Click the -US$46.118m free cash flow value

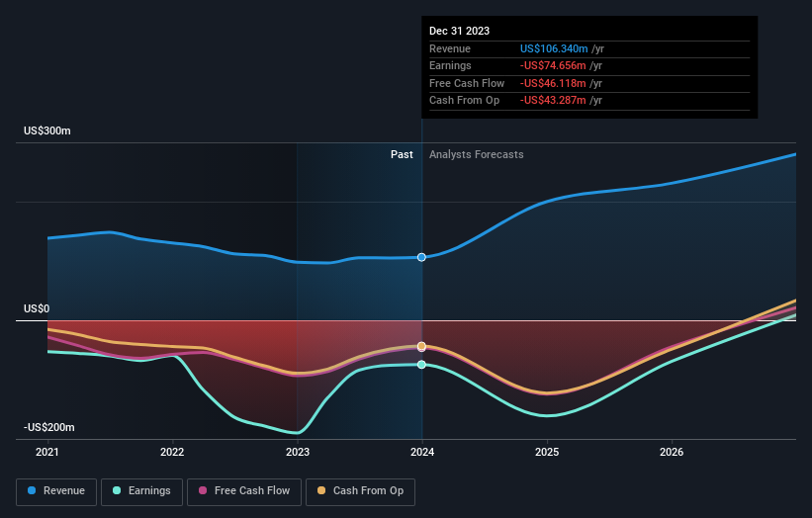[x=553, y=83]
